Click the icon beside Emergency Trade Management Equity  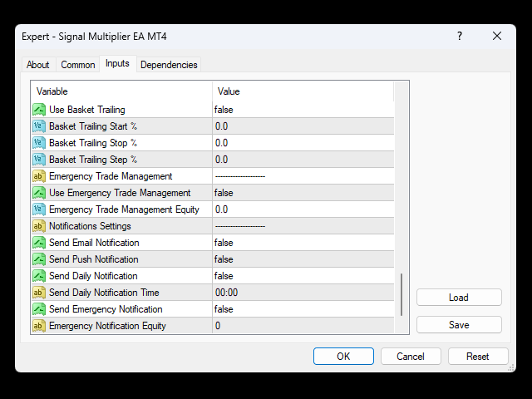39,209
